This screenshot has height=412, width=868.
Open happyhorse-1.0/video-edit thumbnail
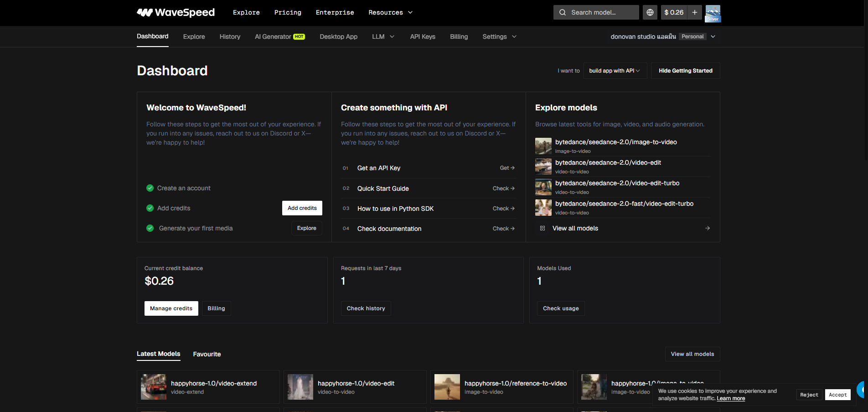[300, 387]
